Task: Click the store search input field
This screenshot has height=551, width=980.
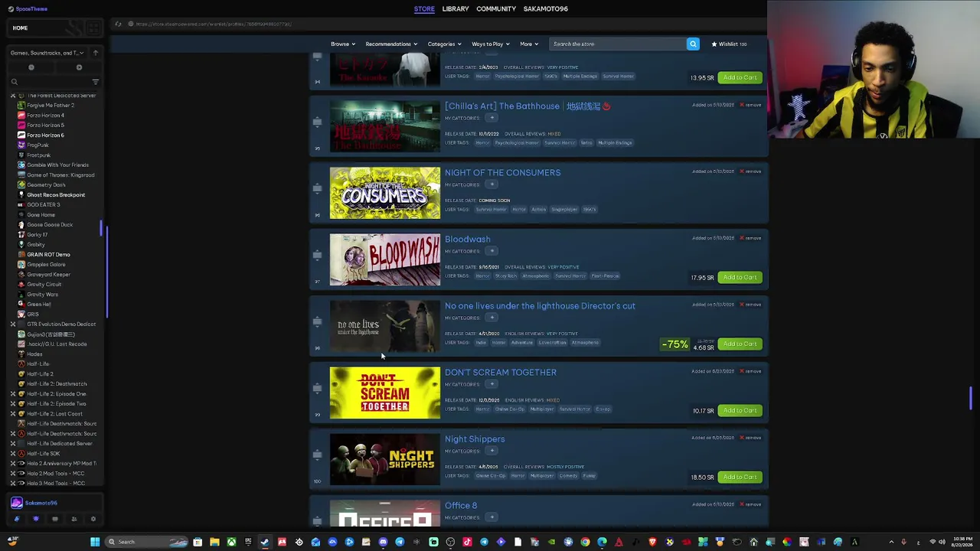Action: [x=617, y=44]
